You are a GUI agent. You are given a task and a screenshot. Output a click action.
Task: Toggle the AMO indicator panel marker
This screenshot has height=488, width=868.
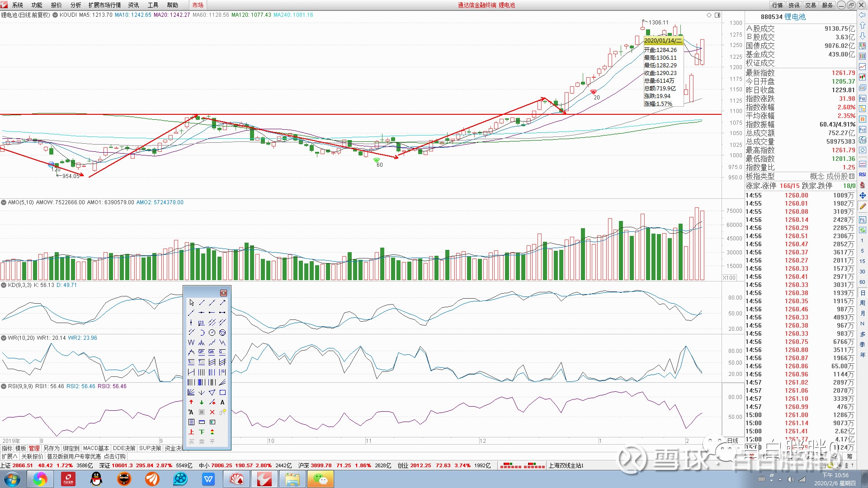click(x=4, y=202)
